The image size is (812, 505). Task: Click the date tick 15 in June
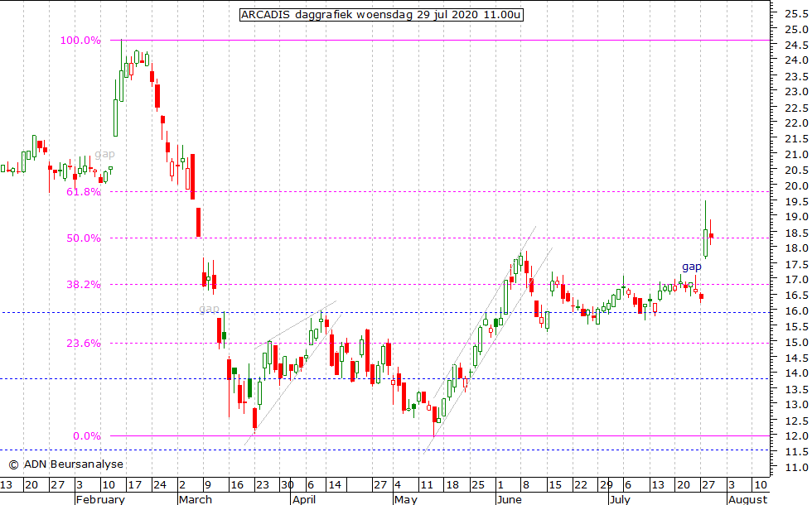pos(555,485)
